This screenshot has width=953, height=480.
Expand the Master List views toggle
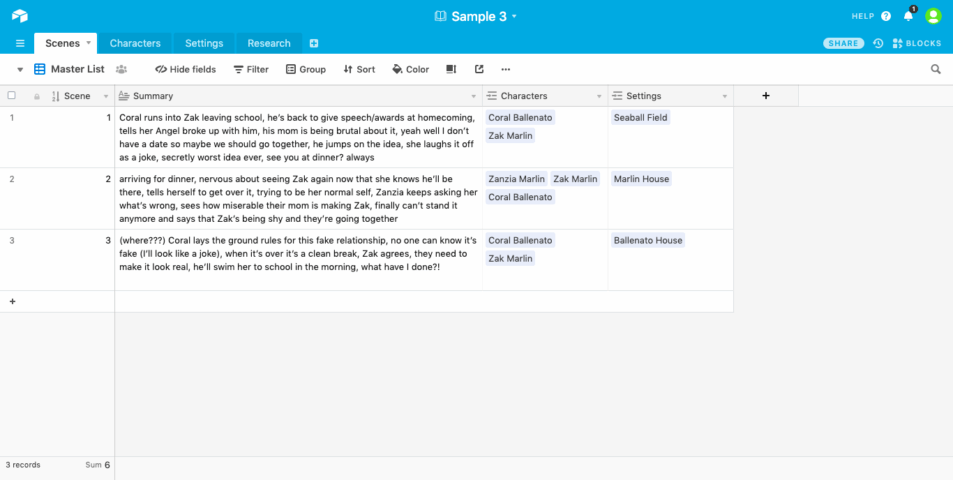(x=20, y=69)
